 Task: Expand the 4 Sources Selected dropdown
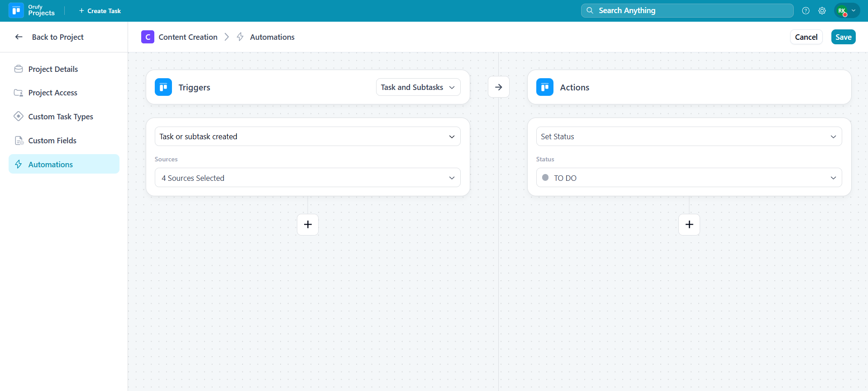coord(307,178)
